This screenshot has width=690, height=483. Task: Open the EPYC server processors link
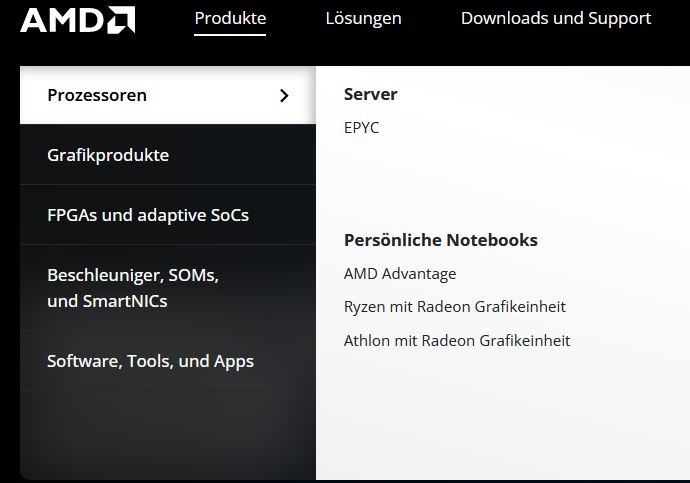pyautogui.click(x=361, y=128)
